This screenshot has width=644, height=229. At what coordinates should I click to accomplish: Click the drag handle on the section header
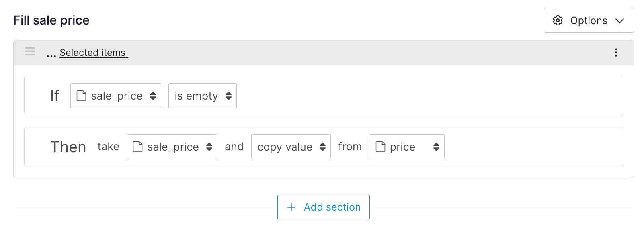pyautogui.click(x=30, y=52)
